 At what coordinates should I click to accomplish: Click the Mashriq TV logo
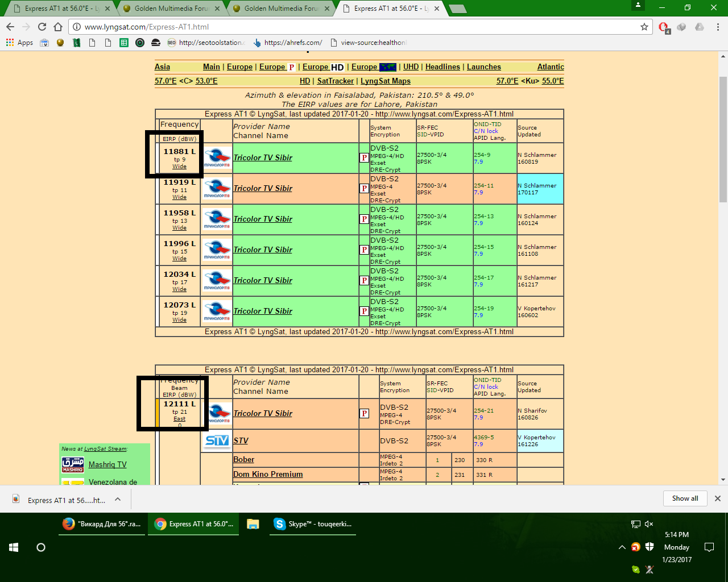click(x=73, y=465)
